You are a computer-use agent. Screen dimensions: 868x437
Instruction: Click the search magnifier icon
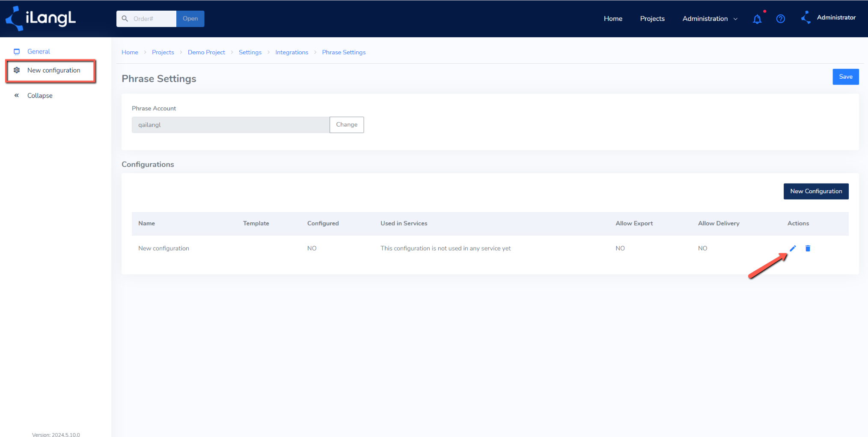coord(125,18)
